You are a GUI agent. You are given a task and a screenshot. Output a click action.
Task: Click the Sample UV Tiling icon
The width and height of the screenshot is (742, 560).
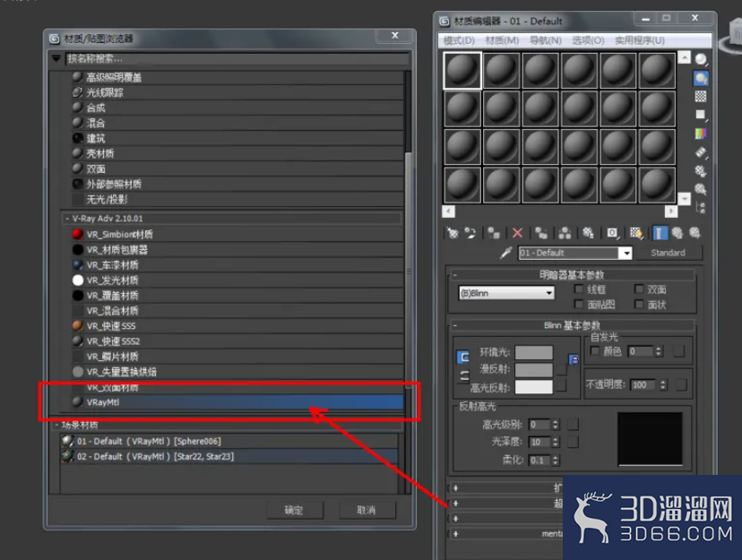tap(701, 115)
